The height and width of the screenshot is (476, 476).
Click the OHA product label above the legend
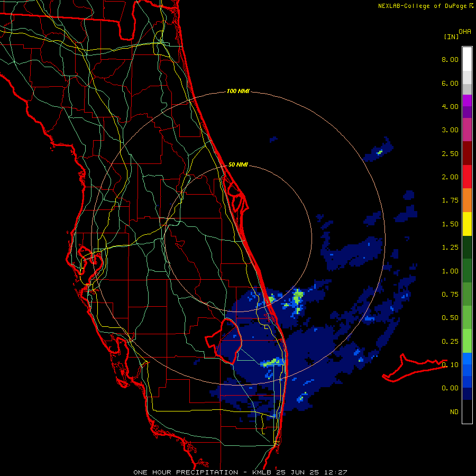coord(465,32)
